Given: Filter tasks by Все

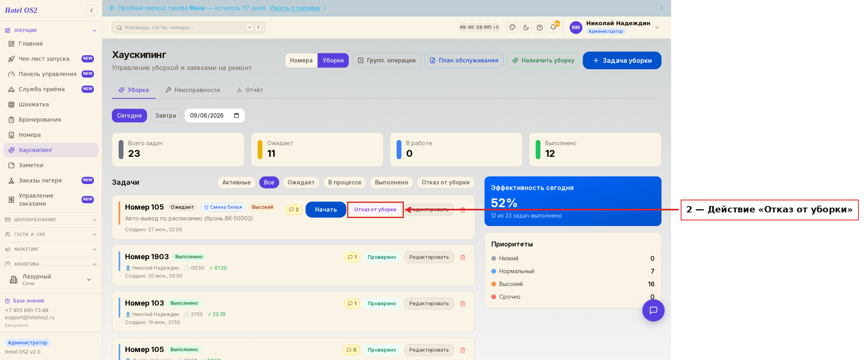Looking at the screenshot, I should 269,182.
